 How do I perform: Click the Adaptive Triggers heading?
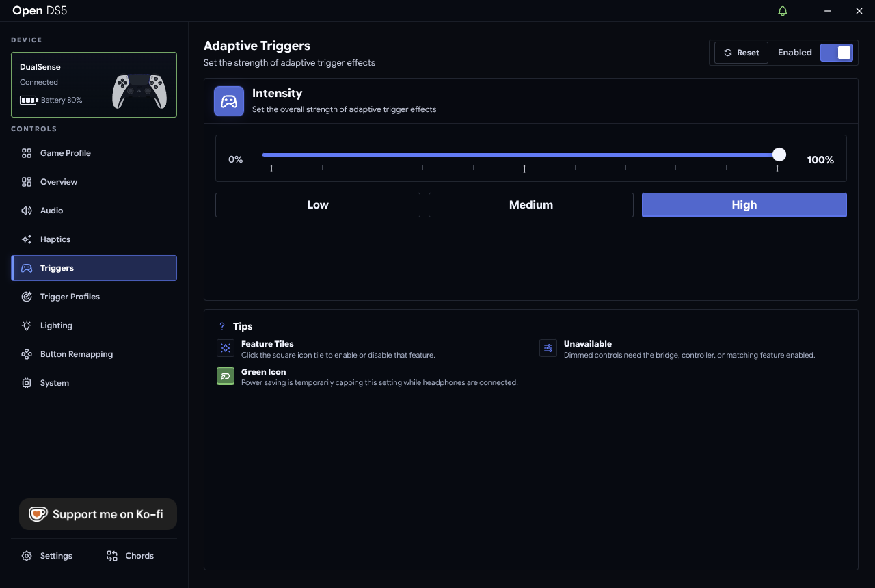tap(257, 46)
